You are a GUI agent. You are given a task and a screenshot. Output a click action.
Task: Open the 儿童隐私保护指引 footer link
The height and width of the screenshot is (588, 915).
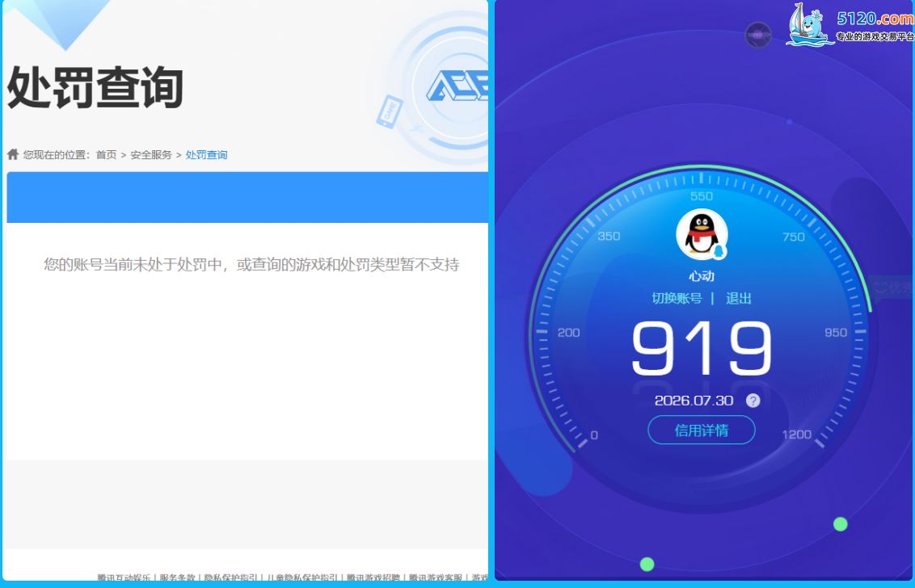coord(302,577)
